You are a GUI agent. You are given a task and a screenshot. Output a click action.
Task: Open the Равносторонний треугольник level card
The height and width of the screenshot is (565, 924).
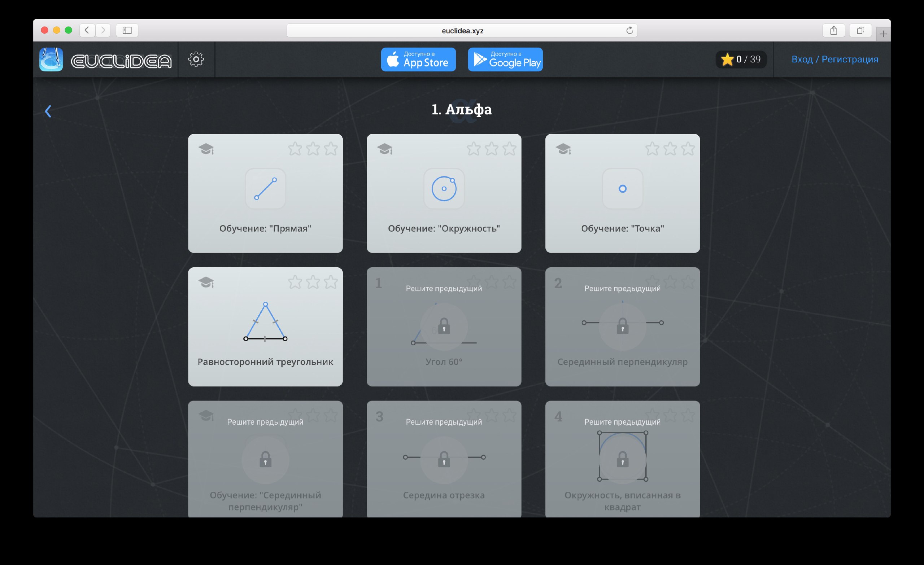(x=265, y=327)
